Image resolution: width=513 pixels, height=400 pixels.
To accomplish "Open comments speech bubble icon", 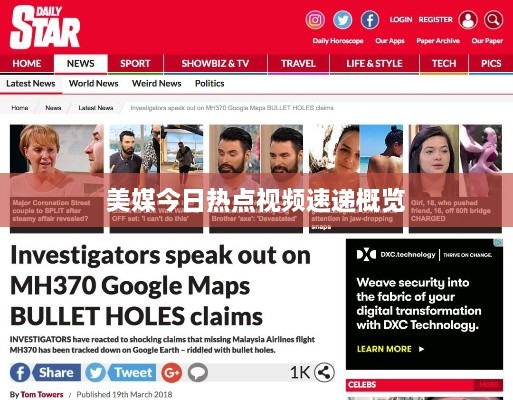I will coord(198,372).
